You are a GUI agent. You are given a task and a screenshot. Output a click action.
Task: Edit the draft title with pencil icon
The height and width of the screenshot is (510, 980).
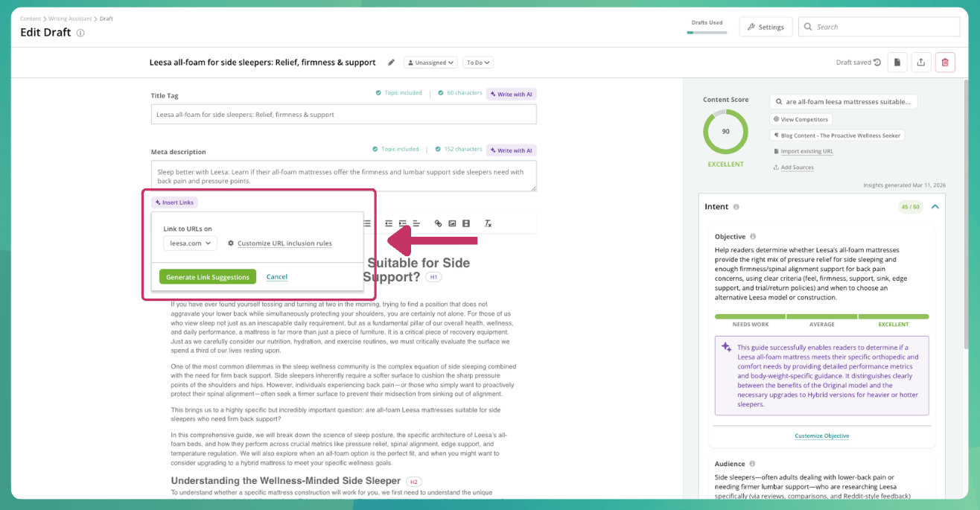pos(392,63)
